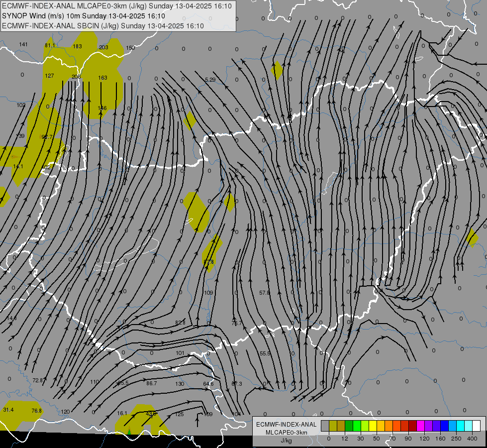
Task: Click the map value "101"
Action: (x=180, y=353)
